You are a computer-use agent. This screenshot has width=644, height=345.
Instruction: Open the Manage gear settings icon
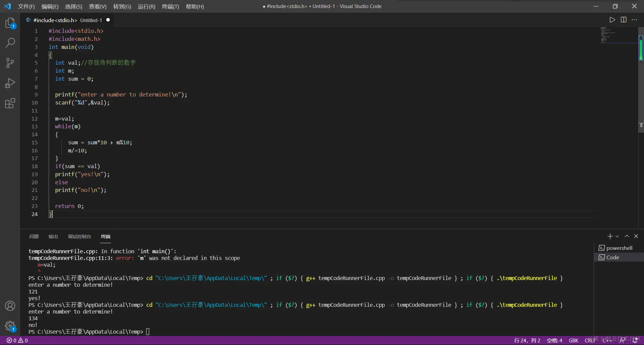tap(10, 326)
